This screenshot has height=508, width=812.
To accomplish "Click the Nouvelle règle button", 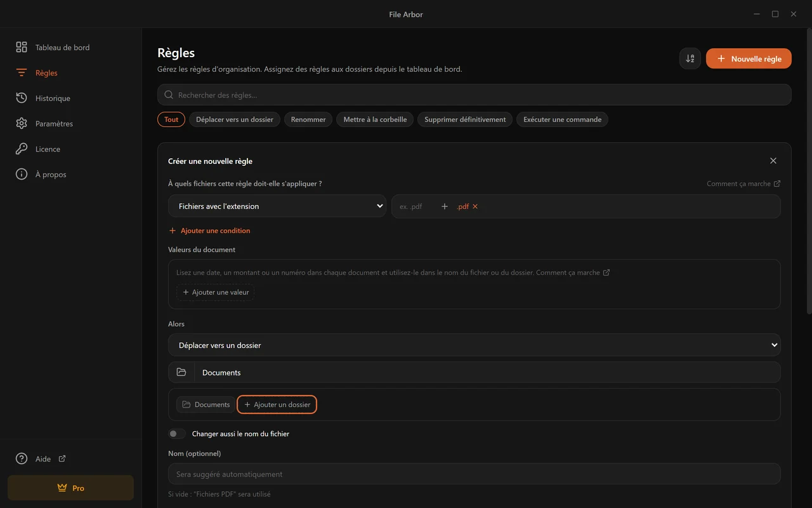I will 749,58.
